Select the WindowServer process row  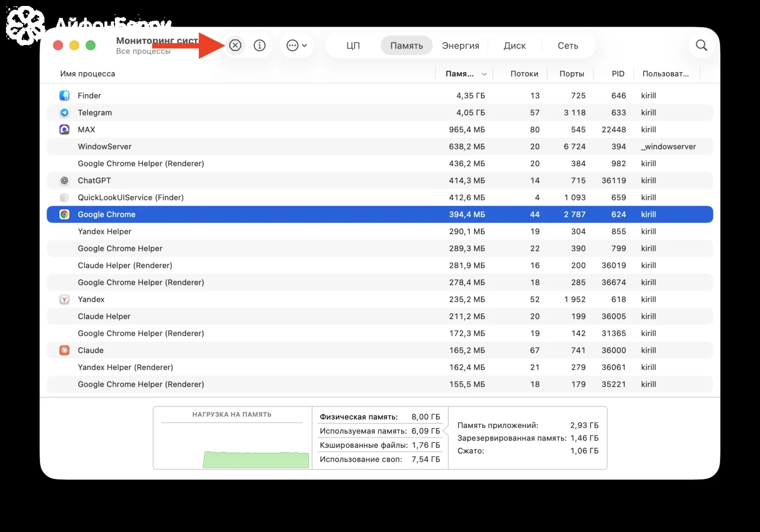pyautogui.click(x=380, y=146)
